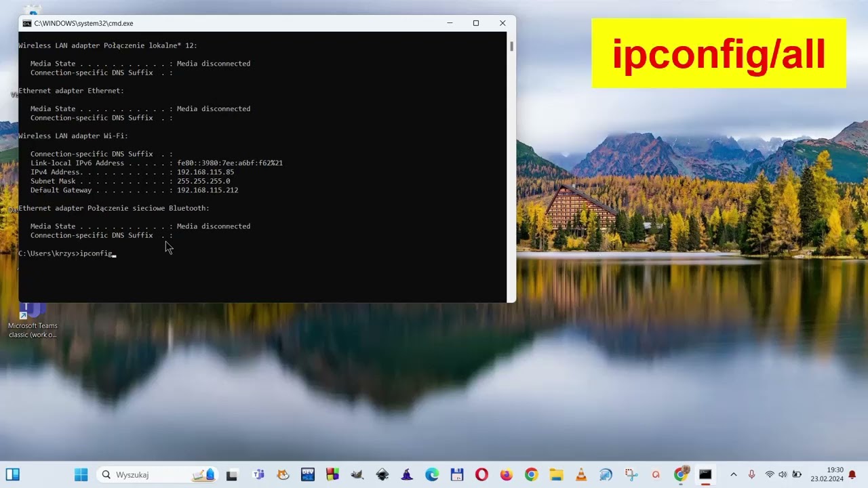Click the 'Ethernet adapter Ethernet:' heading
The width and height of the screenshot is (868, 488).
(71, 91)
